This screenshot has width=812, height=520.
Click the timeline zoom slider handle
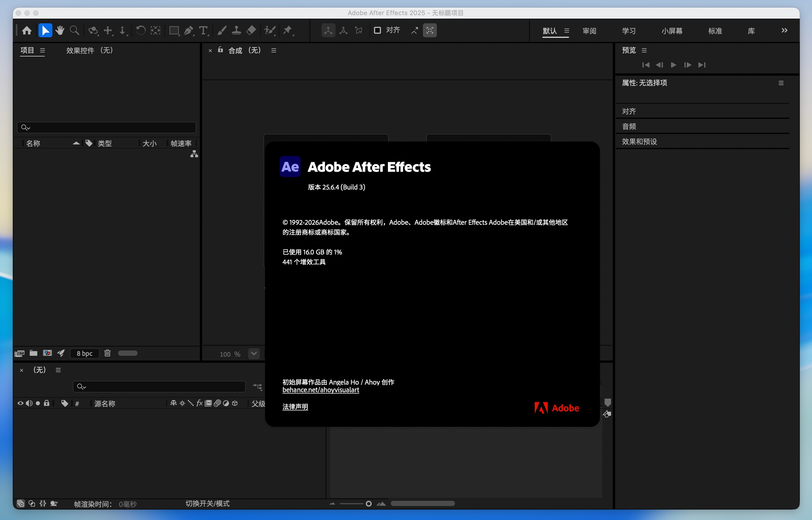point(368,504)
